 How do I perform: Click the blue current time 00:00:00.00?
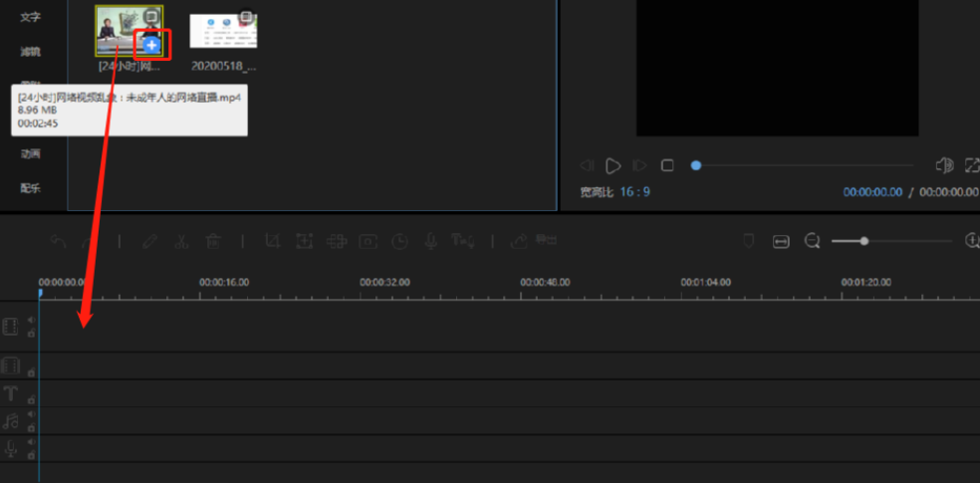872,192
